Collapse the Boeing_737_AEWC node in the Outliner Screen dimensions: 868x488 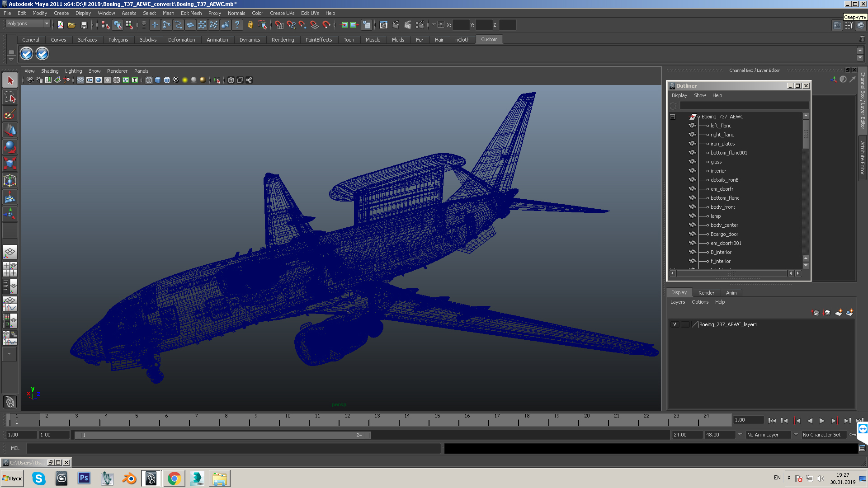tap(672, 116)
